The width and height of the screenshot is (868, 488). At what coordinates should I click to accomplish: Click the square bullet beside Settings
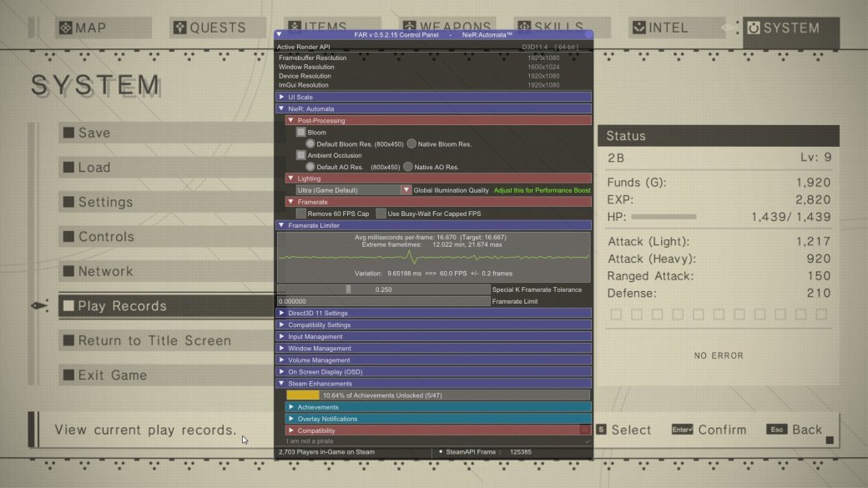pyautogui.click(x=68, y=202)
